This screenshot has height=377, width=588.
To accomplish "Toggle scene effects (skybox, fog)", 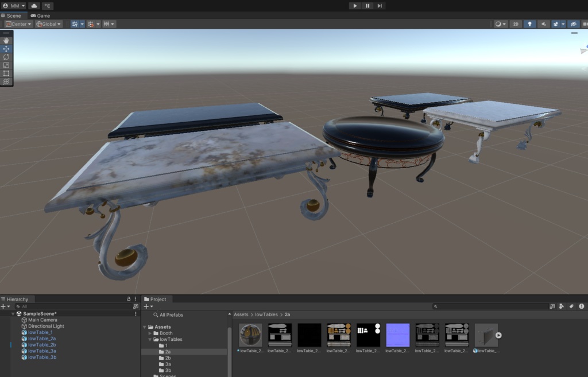I will [x=556, y=24].
